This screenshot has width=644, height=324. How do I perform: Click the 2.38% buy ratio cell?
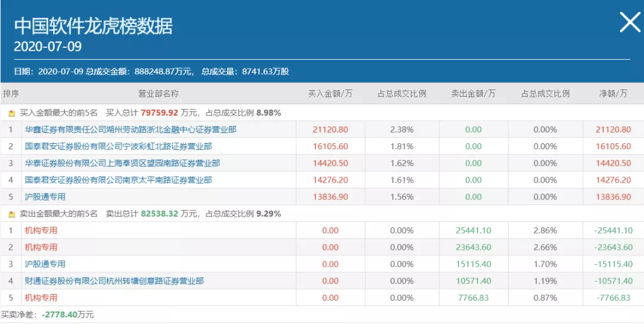402,129
